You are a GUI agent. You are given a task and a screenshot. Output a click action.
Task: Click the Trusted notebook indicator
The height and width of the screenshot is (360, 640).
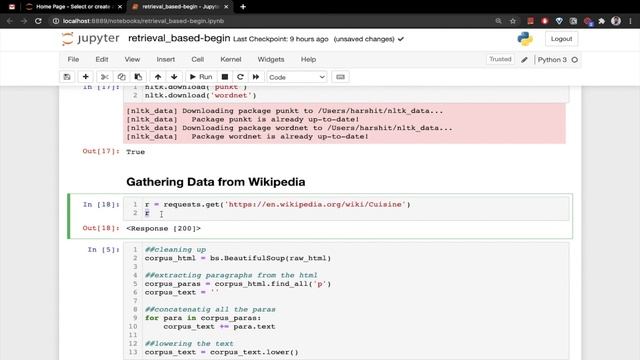pyautogui.click(x=500, y=60)
